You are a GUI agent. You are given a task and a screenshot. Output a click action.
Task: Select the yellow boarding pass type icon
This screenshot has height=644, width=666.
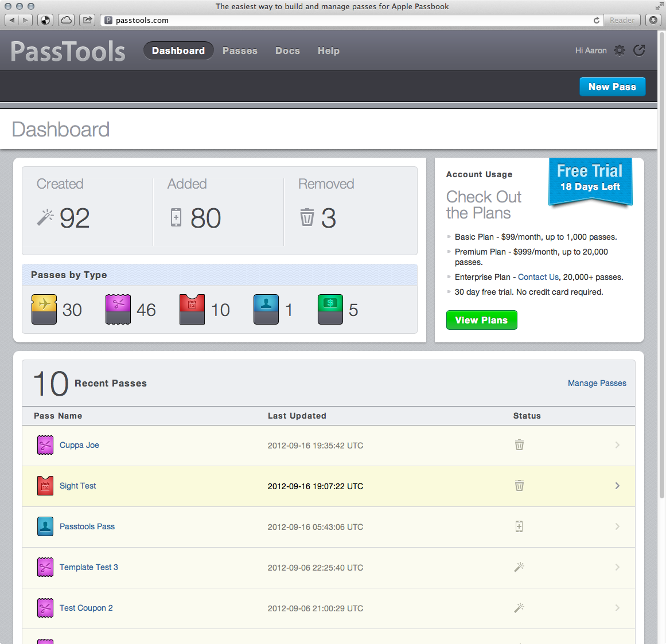pos(44,309)
